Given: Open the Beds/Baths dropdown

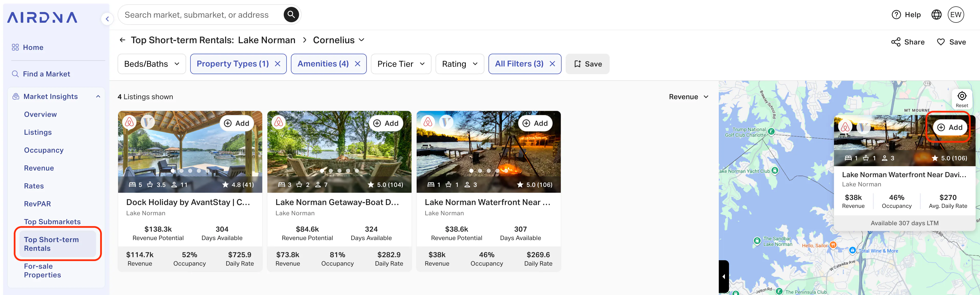Looking at the screenshot, I should point(152,64).
